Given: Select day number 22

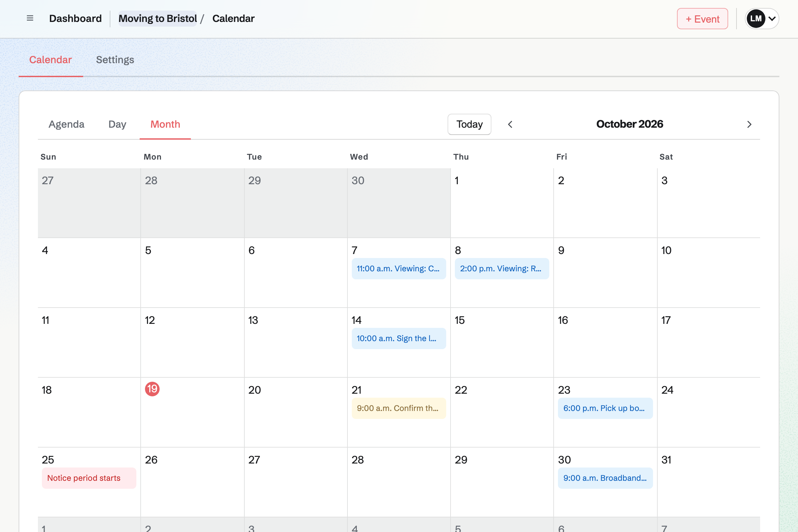Looking at the screenshot, I should tap(461, 390).
